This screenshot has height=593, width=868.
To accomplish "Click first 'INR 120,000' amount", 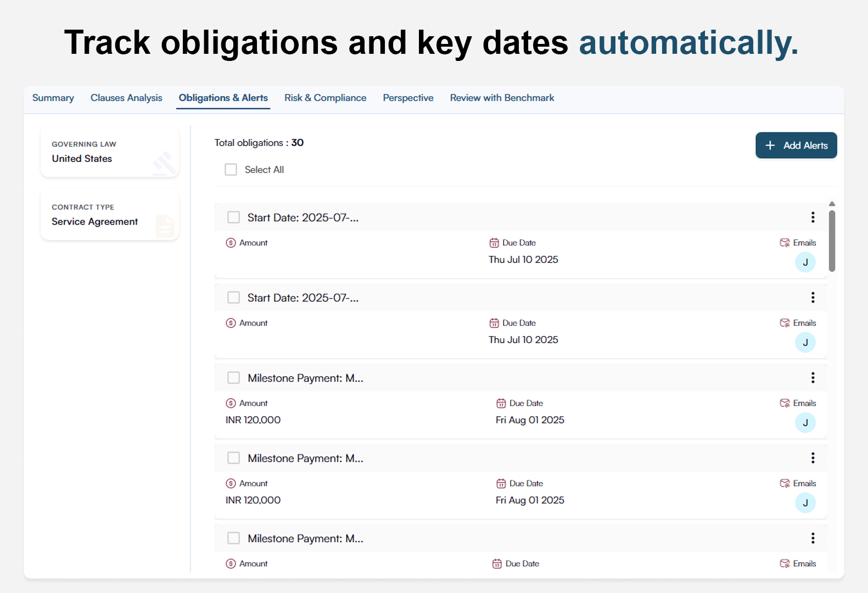I will (x=253, y=420).
